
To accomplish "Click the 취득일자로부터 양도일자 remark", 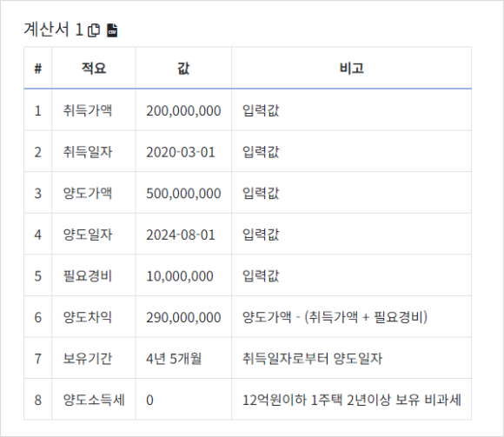I will (x=313, y=359).
